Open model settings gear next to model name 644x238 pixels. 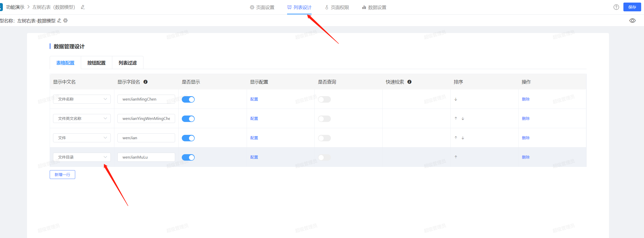(x=65, y=21)
